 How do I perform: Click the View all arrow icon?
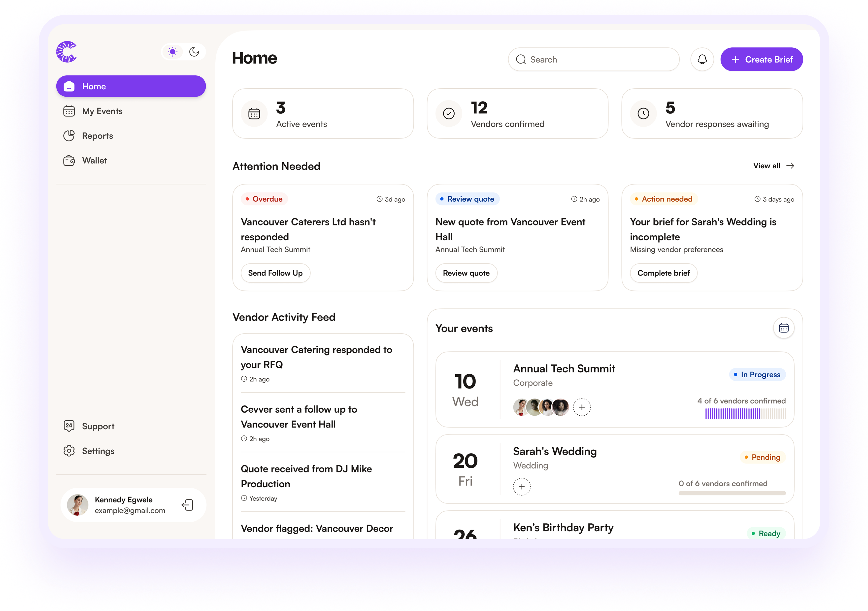click(x=790, y=166)
